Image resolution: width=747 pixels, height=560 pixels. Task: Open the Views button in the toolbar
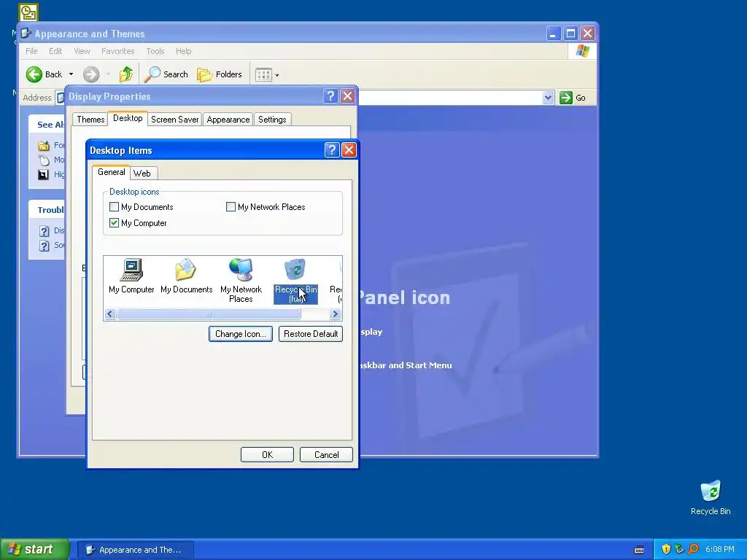click(263, 75)
